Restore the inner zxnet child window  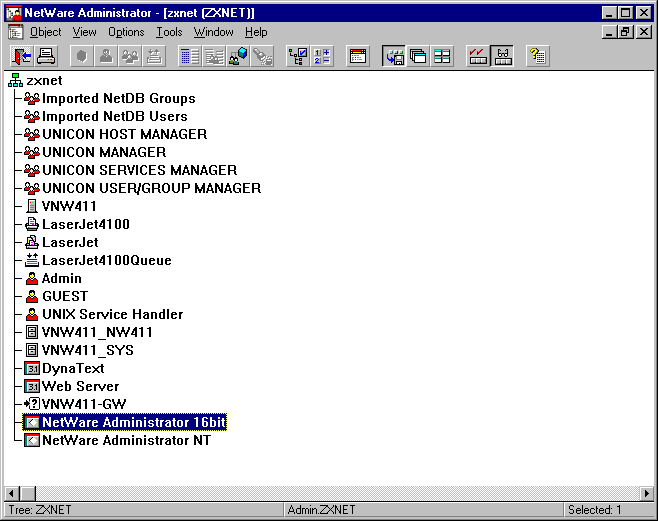[x=626, y=32]
